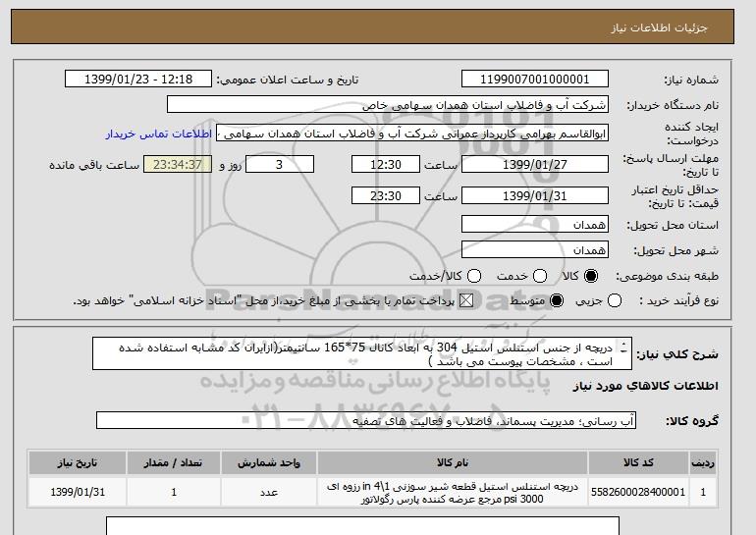Click the response deadline date 1399/01/27 field
Viewport: 756px width, 535px height.
(535, 164)
